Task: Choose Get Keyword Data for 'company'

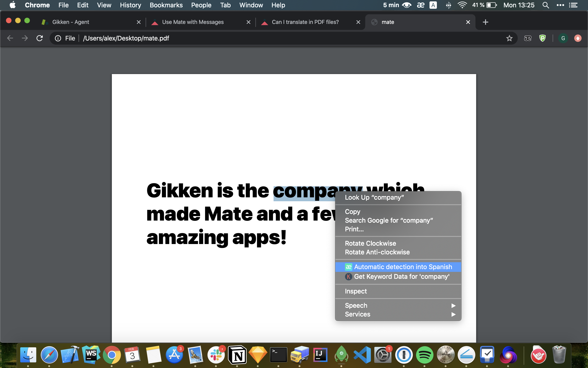Action: [398, 276]
